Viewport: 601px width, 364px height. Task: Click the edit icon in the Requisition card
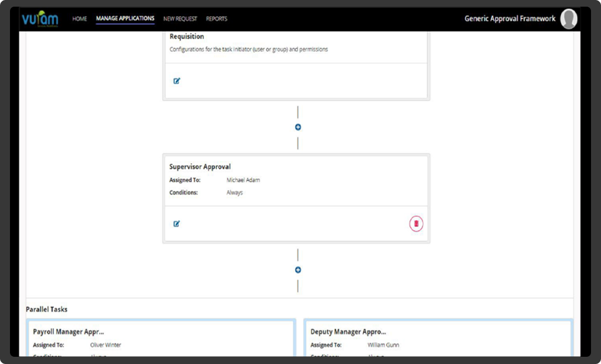tap(177, 81)
